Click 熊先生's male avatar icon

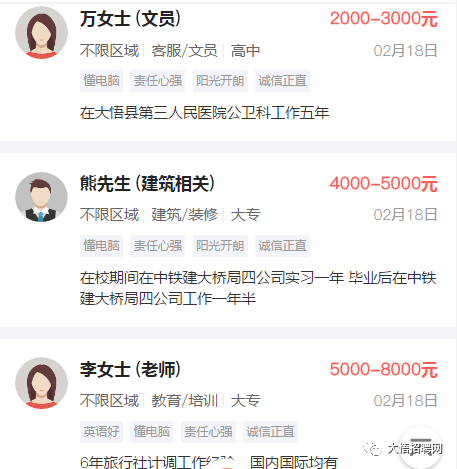click(x=41, y=198)
